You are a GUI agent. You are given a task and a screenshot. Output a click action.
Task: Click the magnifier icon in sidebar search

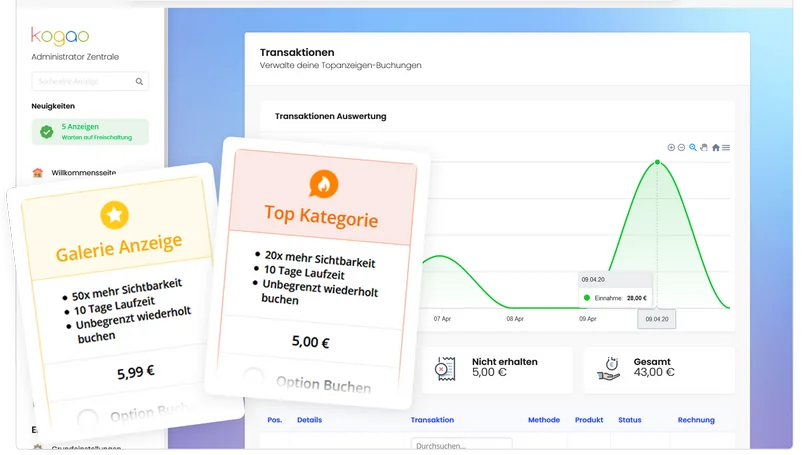point(139,82)
